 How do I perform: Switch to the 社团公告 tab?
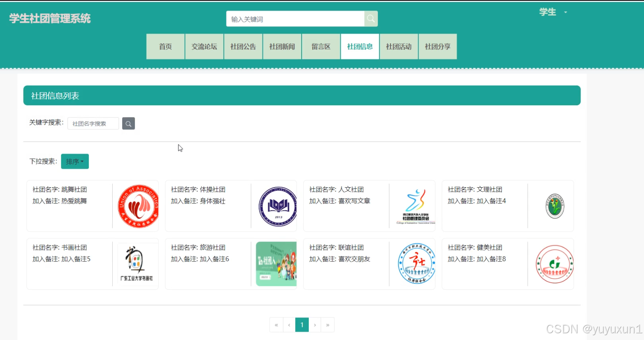(x=243, y=47)
